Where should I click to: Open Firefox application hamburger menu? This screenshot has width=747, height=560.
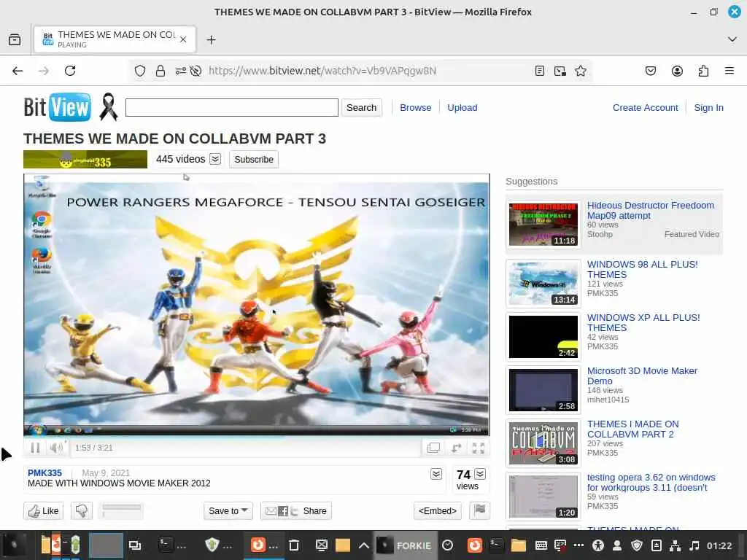tap(729, 71)
